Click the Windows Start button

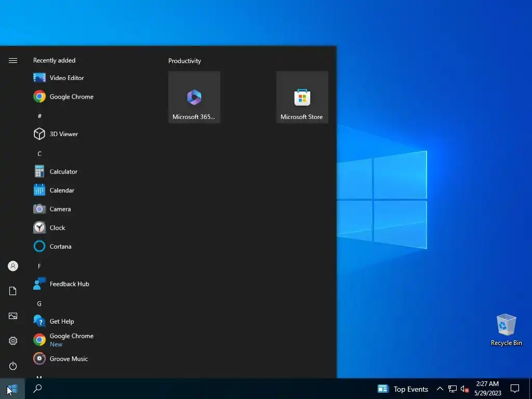pos(12,389)
